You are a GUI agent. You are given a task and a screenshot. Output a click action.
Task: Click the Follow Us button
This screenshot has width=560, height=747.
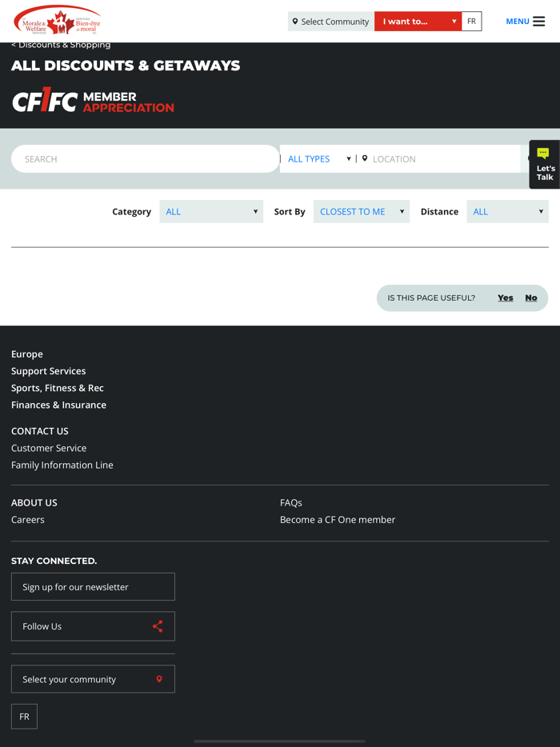(x=93, y=626)
